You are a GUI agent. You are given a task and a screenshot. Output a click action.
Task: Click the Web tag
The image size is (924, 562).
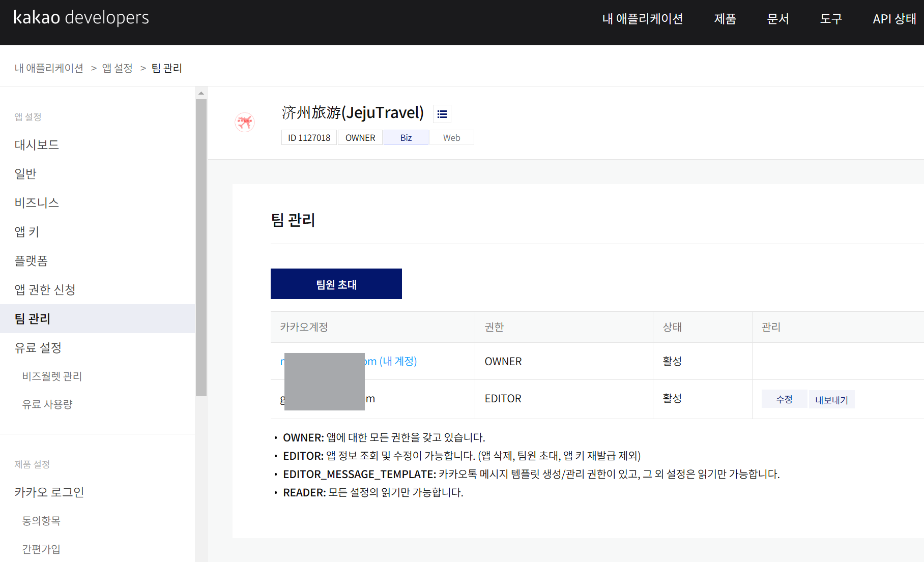click(451, 138)
